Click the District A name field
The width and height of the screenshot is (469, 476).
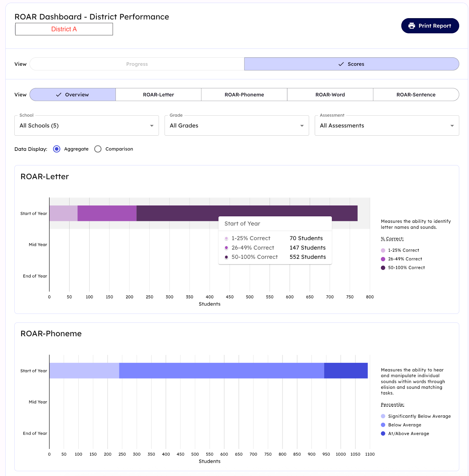coord(64,29)
